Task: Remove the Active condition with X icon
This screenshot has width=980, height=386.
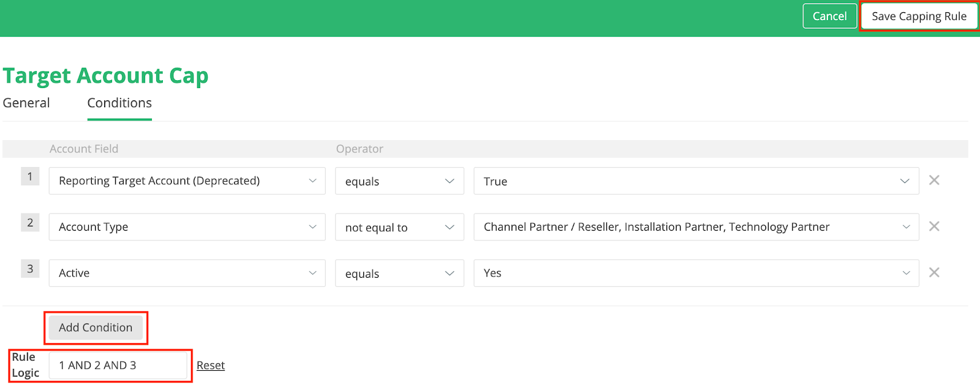Action: click(x=934, y=273)
